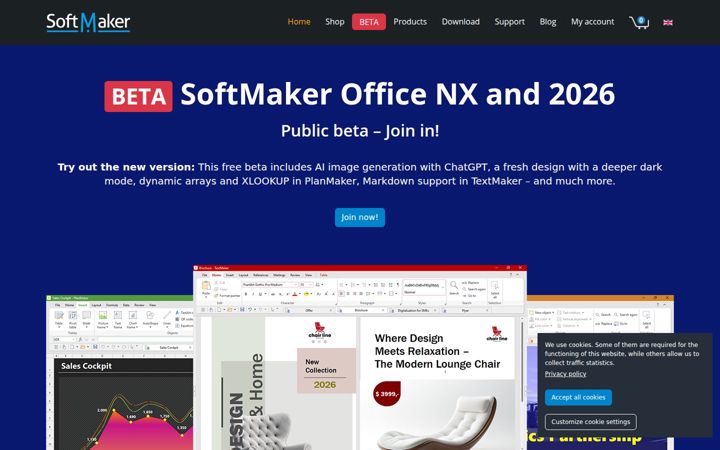Click the PlanMaker Sales Cockpit screenshot
The image size is (720, 450).
(119, 372)
